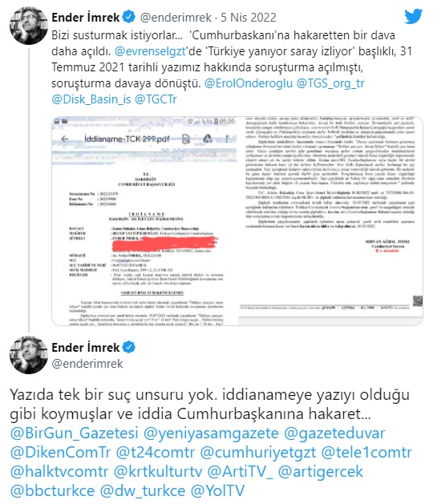Open the @Disk_Basin_is mention

[x=91, y=99]
